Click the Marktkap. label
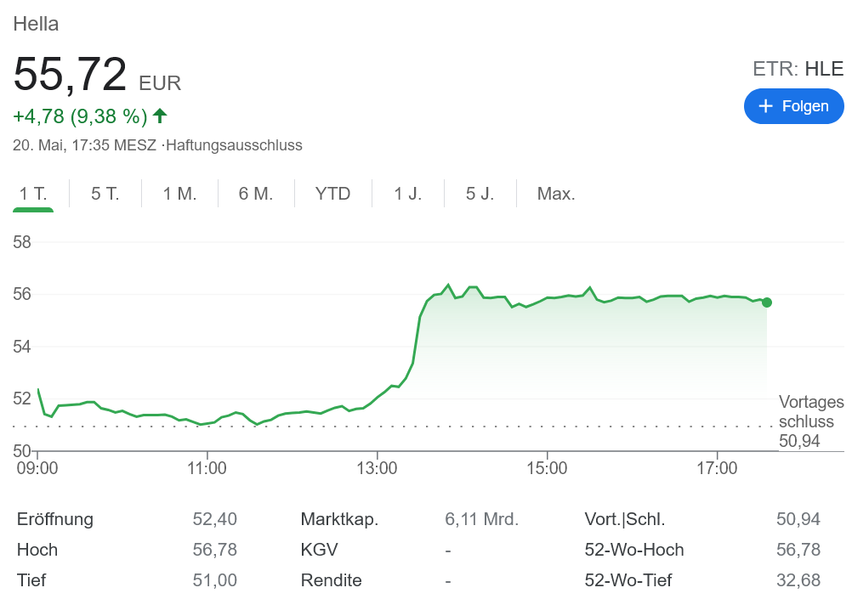 (339, 519)
